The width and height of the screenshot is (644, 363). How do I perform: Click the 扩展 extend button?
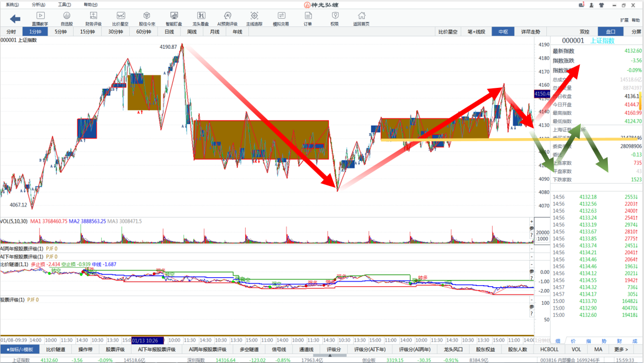(x=624, y=20)
